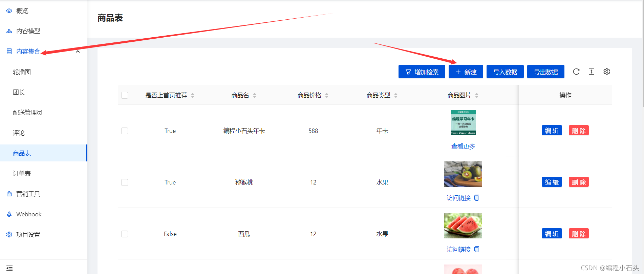Sort by 商品图片 column arrows
The height and width of the screenshot is (274, 644).
coord(477,95)
